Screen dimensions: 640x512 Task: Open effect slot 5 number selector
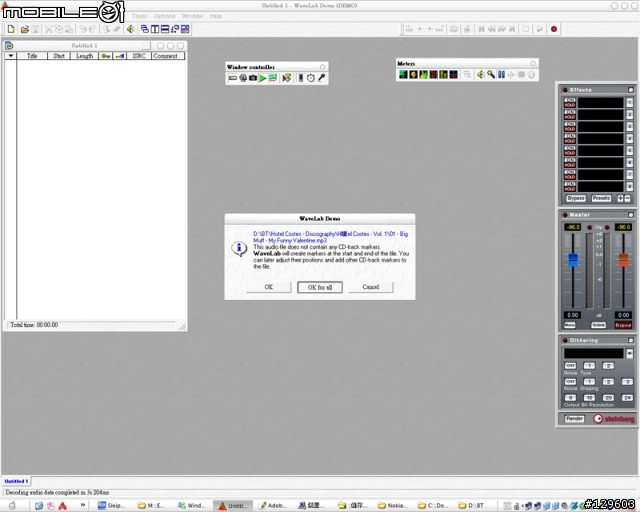click(x=630, y=151)
